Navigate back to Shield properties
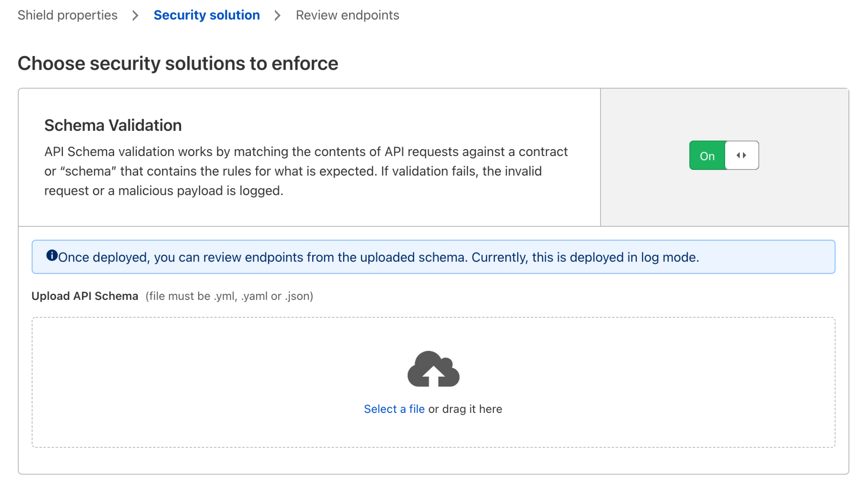The height and width of the screenshot is (482, 868). 68,15
